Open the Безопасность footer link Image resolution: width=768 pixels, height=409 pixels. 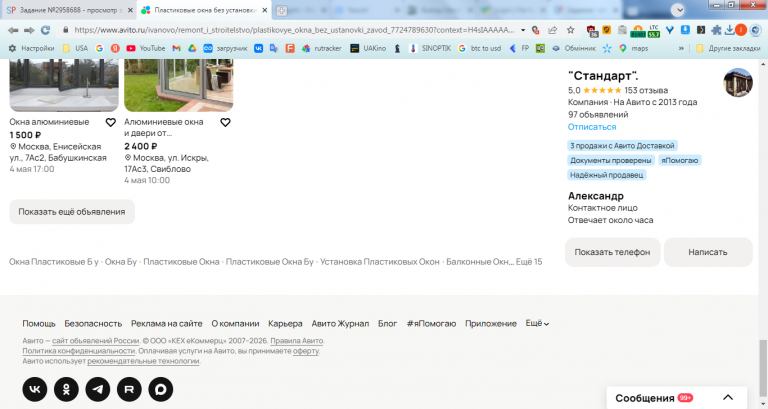coord(93,324)
